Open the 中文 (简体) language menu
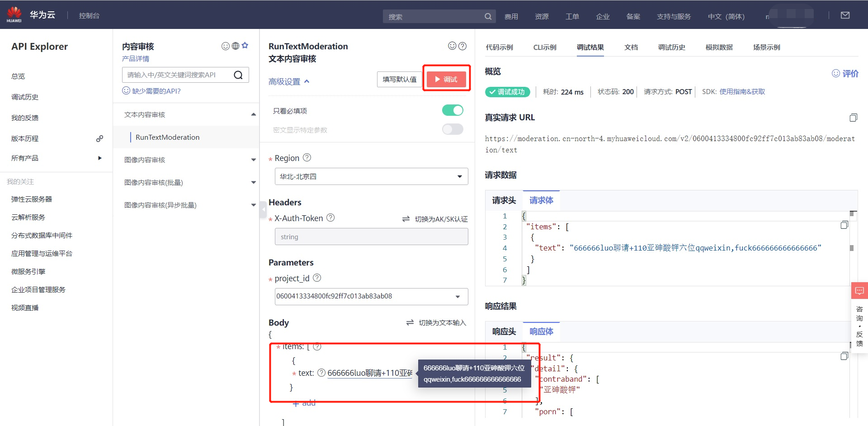 click(x=726, y=17)
